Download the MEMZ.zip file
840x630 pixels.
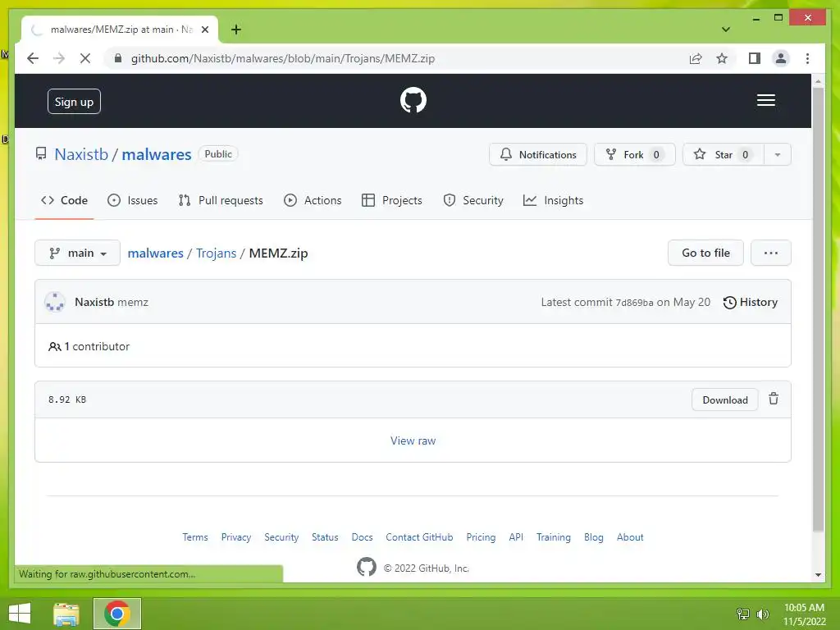click(x=725, y=400)
